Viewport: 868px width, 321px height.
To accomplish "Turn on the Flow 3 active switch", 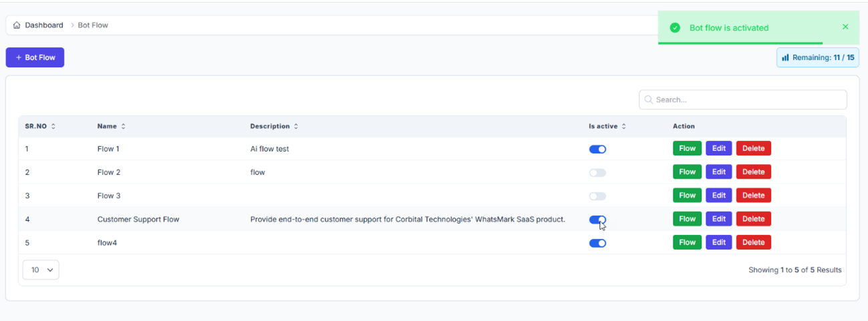I will click(597, 196).
